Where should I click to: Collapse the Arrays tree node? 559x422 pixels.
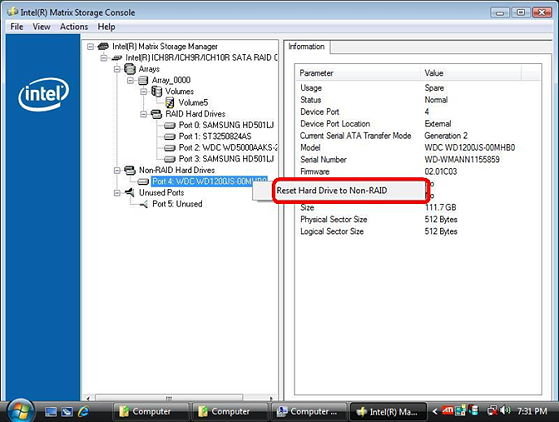117,69
